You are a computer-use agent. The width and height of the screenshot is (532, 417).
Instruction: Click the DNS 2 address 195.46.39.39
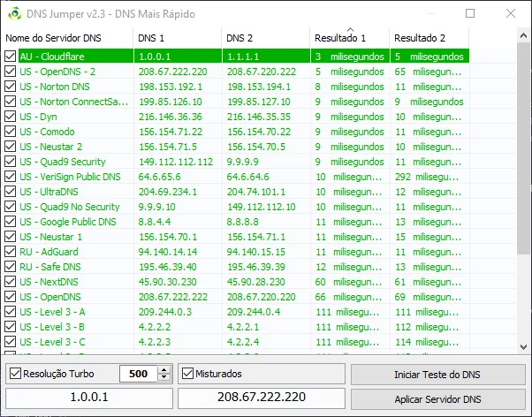pyautogui.click(x=256, y=267)
